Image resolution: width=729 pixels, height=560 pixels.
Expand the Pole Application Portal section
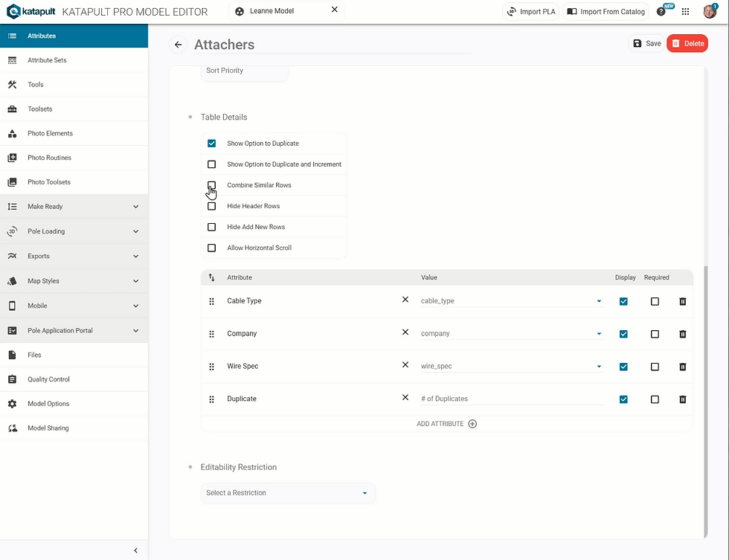(74, 330)
